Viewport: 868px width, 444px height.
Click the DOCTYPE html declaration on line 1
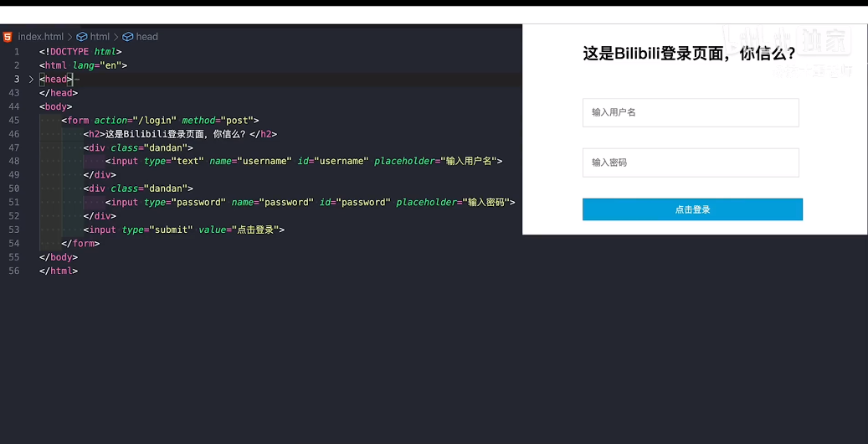click(x=81, y=52)
